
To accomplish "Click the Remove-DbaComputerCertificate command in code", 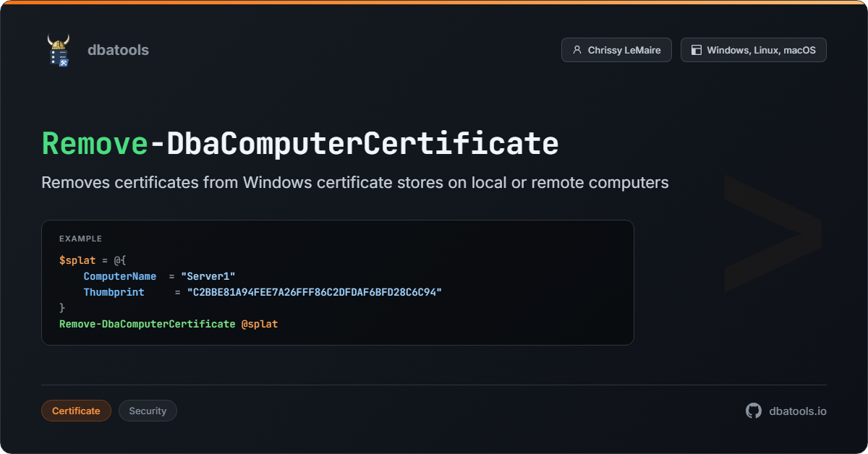I will 148,324.
